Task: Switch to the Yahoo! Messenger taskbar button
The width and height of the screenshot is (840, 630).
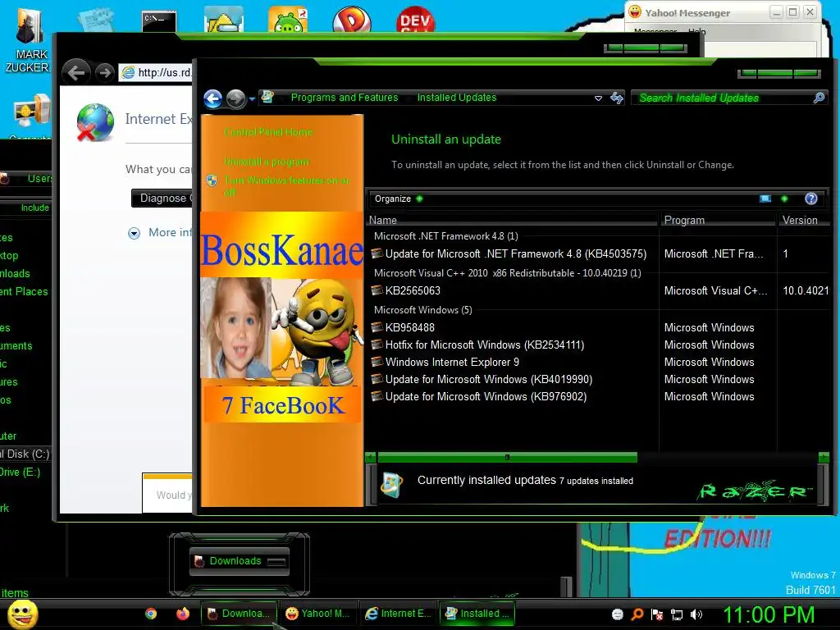Action: (x=318, y=614)
